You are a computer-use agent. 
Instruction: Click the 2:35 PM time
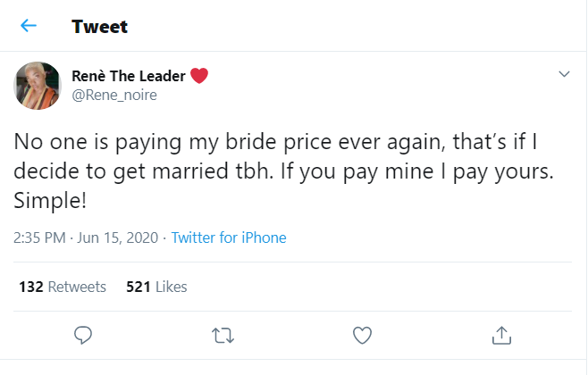pyautogui.click(x=42, y=237)
